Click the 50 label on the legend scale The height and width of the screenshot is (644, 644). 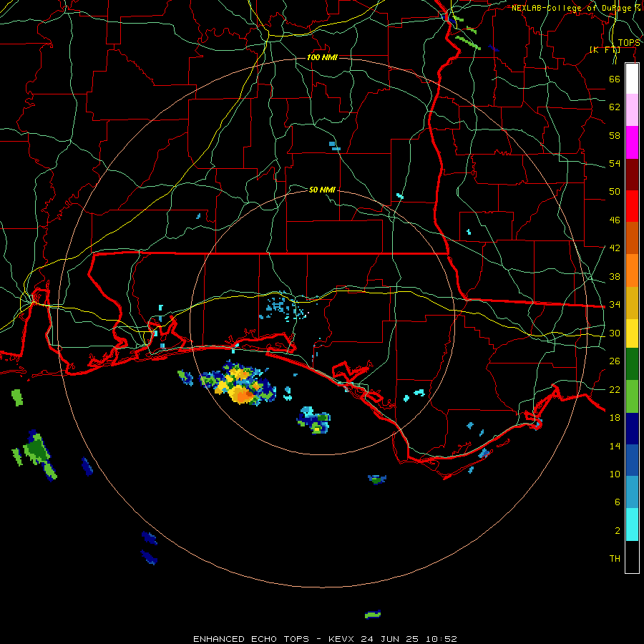tap(615, 192)
